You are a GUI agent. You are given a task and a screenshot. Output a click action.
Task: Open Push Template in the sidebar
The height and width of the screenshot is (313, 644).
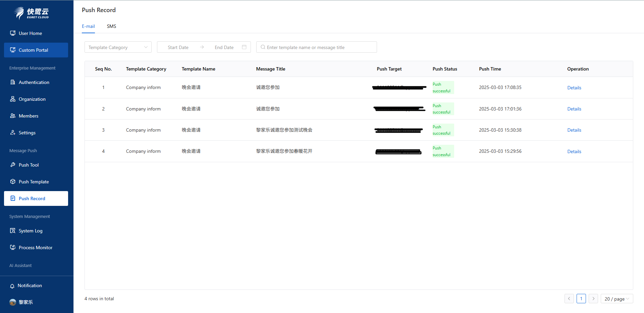click(34, 182)
